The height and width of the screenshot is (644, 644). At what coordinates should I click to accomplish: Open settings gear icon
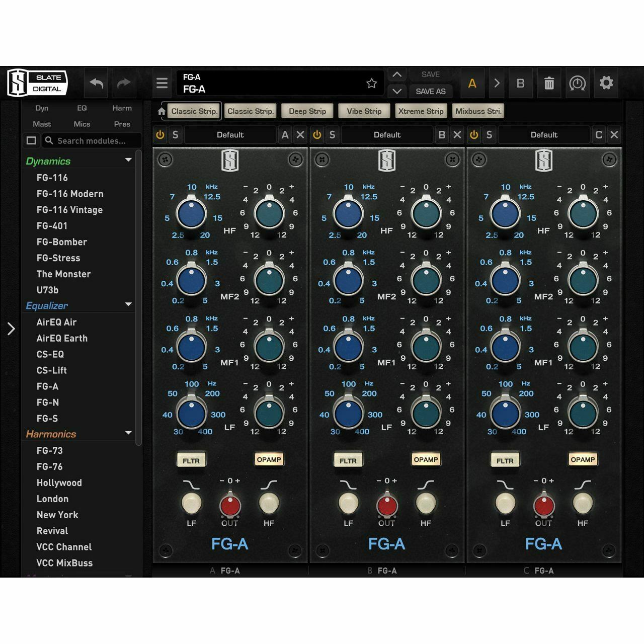click(x=606, y=83)
